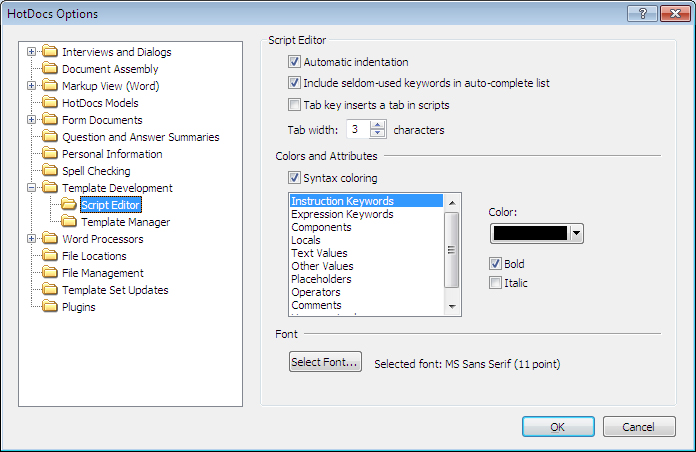Click the Form Documents folder icon
The image size is (696, 452).
50,119
